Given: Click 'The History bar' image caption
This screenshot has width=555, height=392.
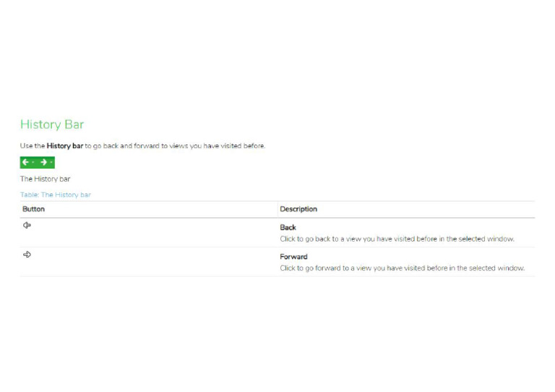Looking at the screenshot, I should (x=46, y=179).
